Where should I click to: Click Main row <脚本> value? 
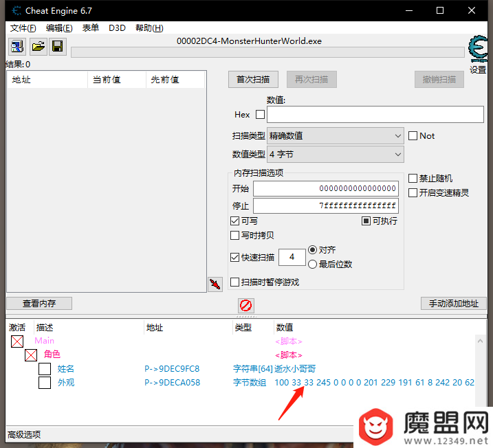click(289, 341)
